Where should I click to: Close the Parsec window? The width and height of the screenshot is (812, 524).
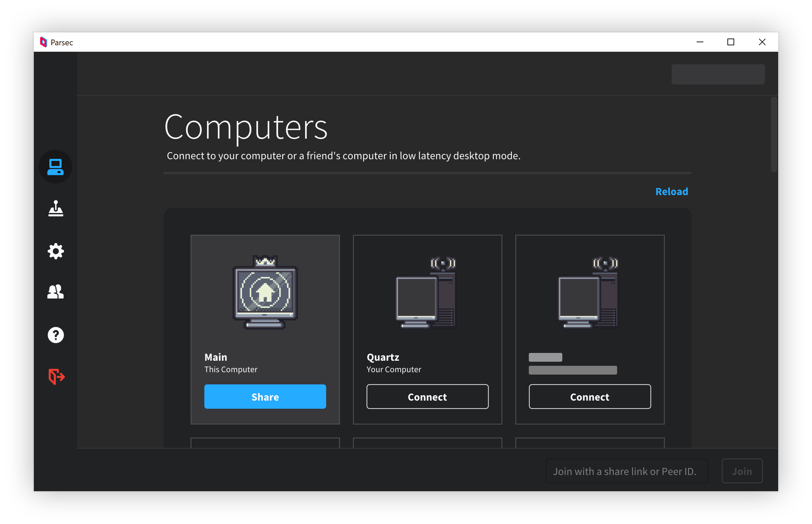tap(762, 42)
